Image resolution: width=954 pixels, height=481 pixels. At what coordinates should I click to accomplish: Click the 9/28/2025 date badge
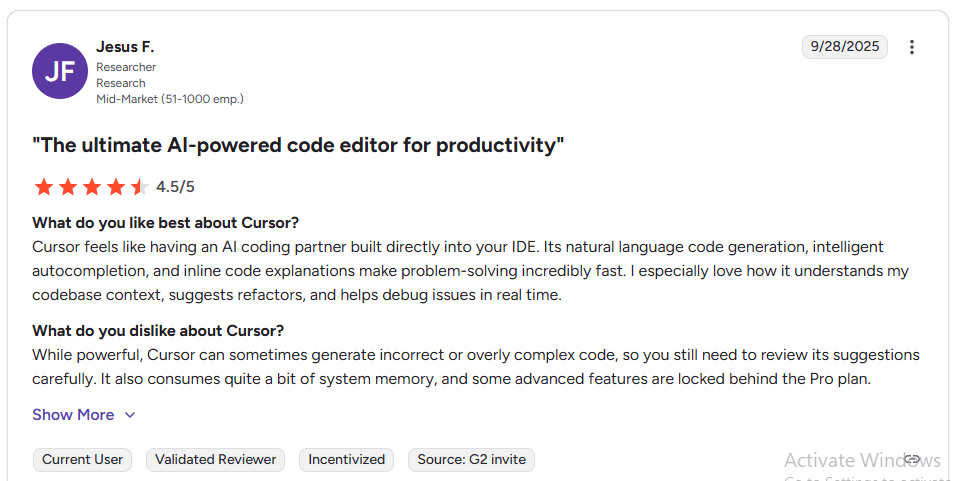tap(844, 47)
